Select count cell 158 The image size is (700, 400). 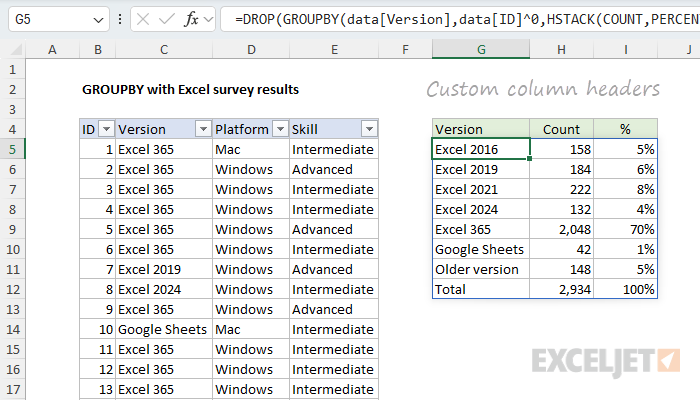click(x=562, y=149)
